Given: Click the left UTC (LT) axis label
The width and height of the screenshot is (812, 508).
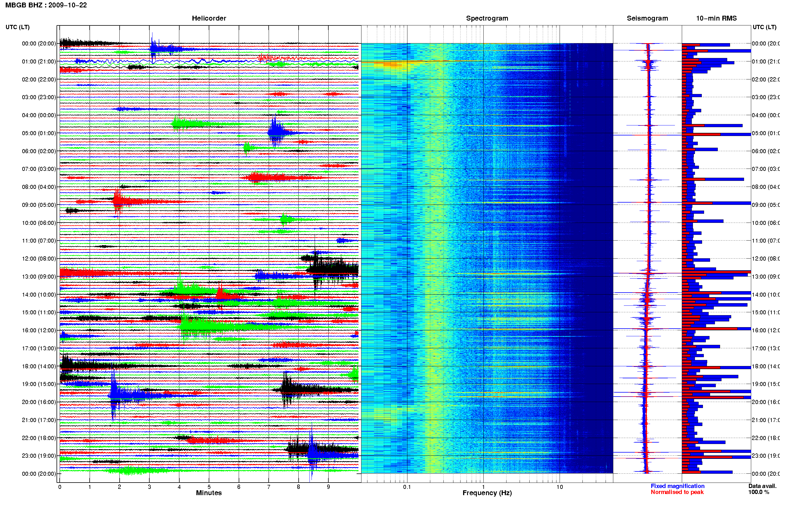Looking at the screenshot, I should (17, 27).
